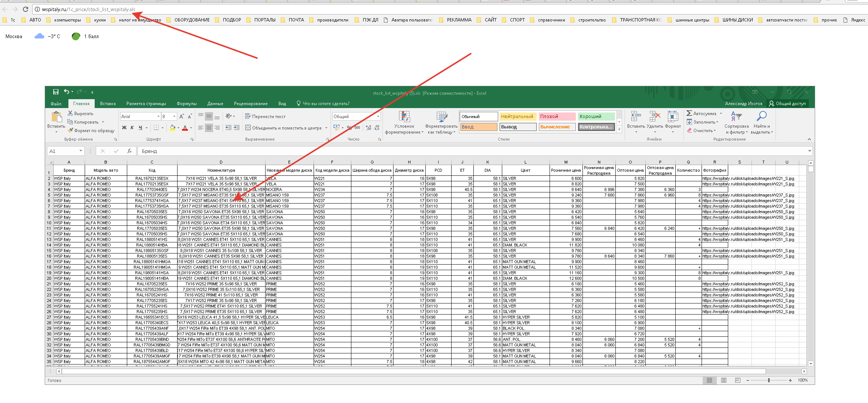Apply the Плохой cell style
This screenshot has height=403, width=868.
pyautogui.click(x=557, y=117)
